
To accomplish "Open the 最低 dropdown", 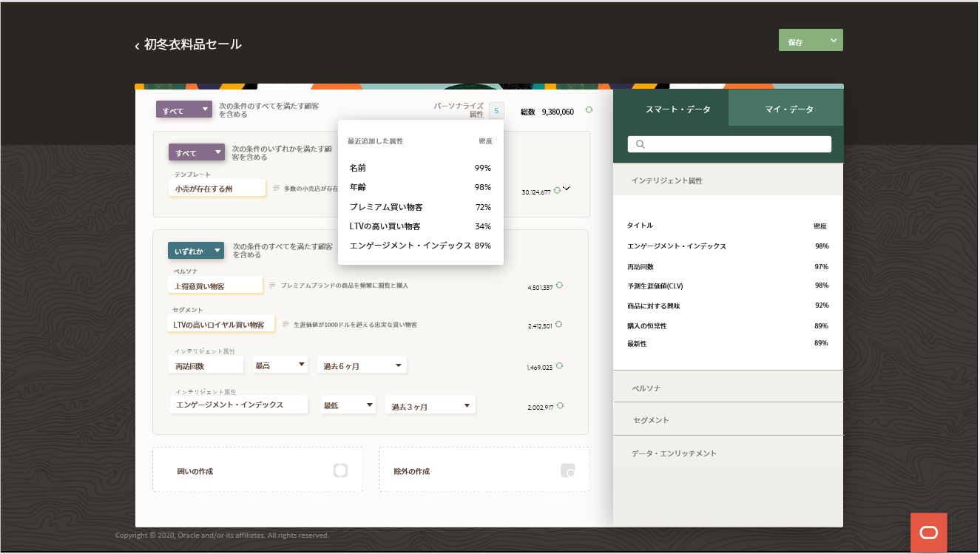I will pos(348,405).
